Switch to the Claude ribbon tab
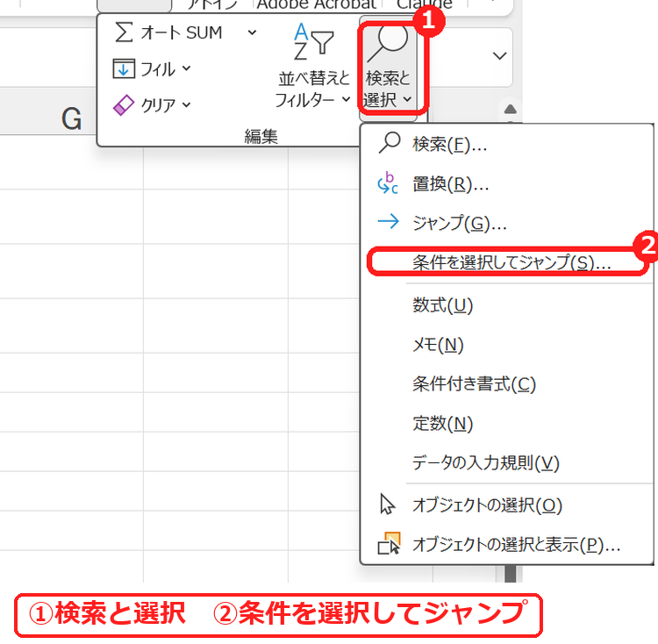 425,4
